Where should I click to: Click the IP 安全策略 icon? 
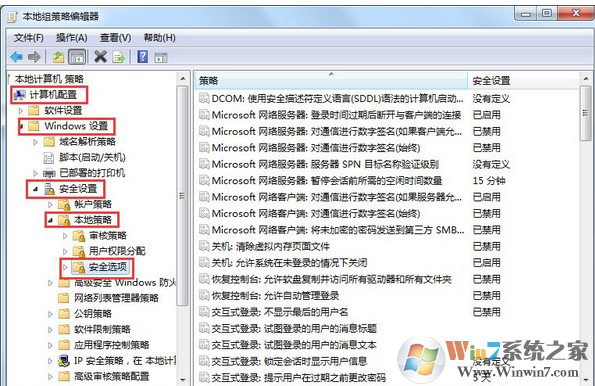pos(64,361)
